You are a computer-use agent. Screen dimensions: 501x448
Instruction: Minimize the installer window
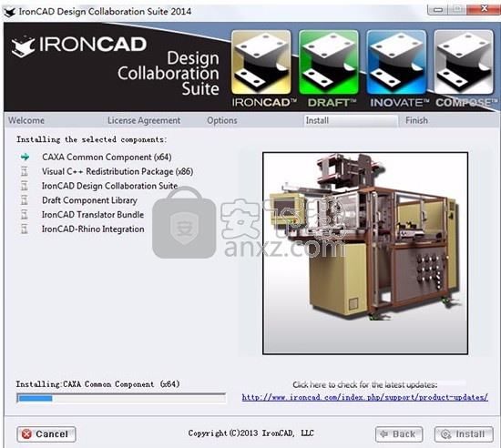[x=438, y=10]
